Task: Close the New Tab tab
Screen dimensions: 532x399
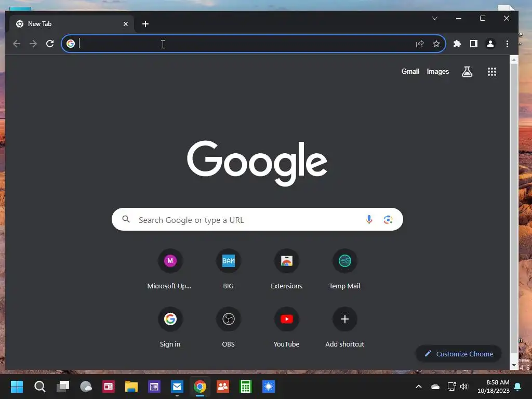Action: [x=126, y=24]
